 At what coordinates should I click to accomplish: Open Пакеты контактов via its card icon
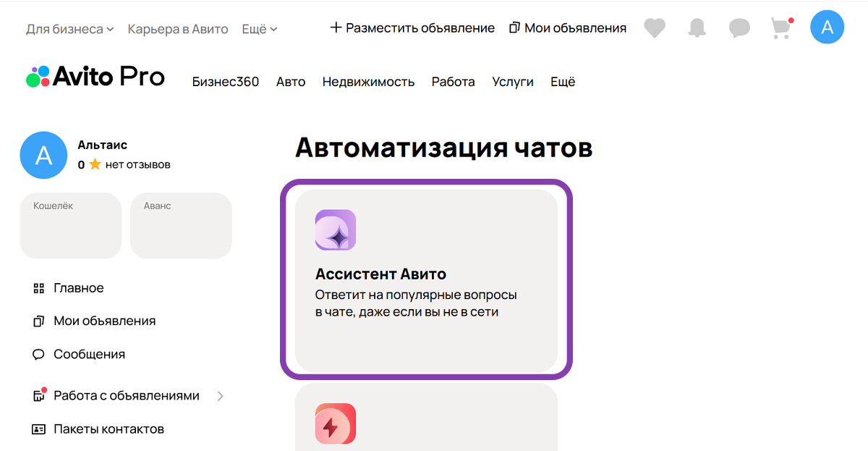pos(38,429)
